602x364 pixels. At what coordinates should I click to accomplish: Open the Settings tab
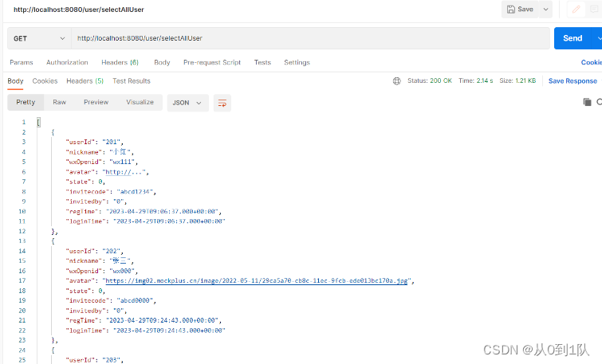(297, 62)
